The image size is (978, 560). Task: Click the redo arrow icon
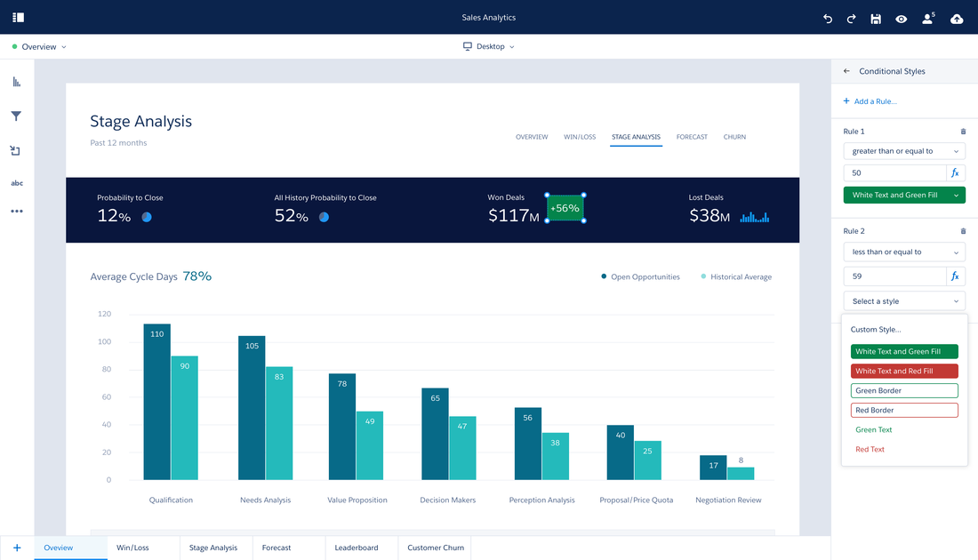pyautogui.click(x=852, y=19)
